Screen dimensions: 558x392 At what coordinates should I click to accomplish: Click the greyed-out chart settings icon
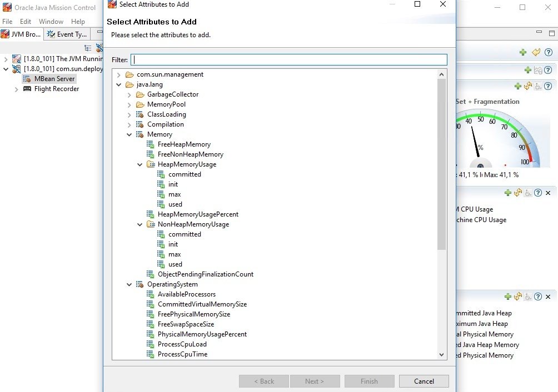click(538, 70)
